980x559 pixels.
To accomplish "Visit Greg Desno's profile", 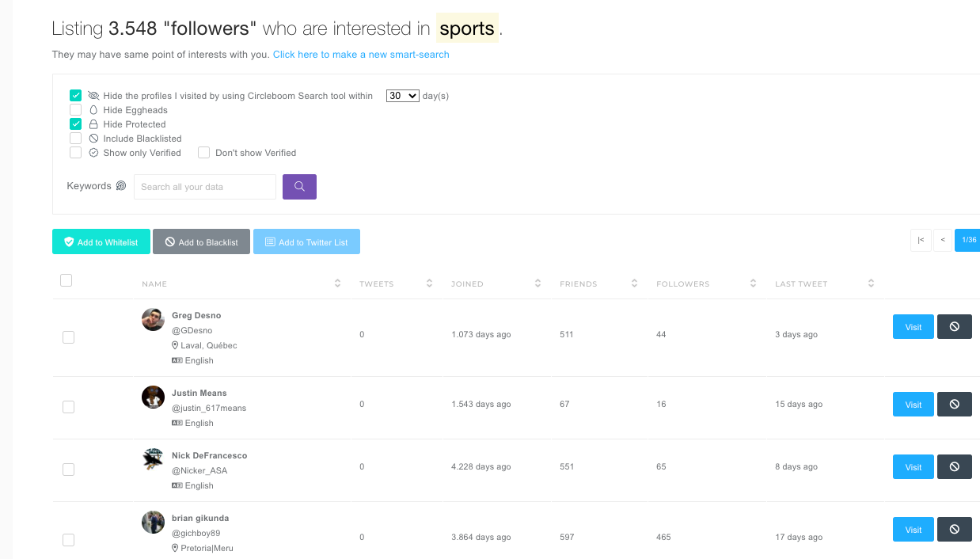I will 913,326.
